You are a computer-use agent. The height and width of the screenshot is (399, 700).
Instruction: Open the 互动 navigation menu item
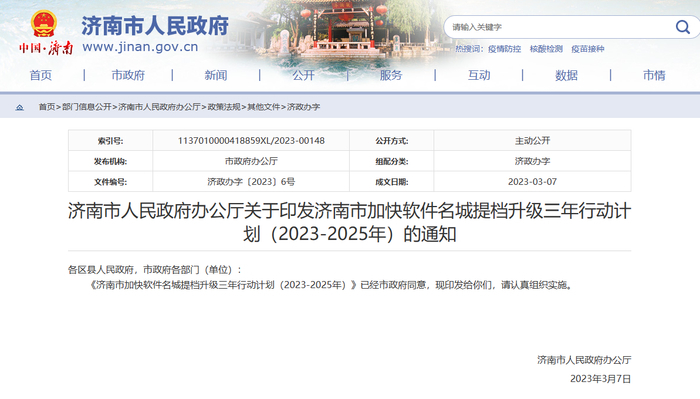479,75
